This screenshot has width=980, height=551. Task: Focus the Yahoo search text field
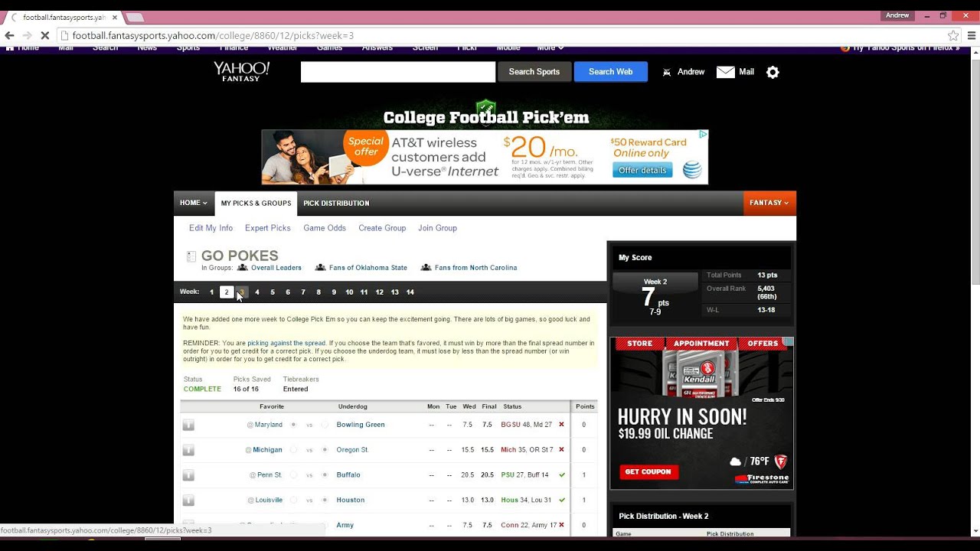point(398,72)
